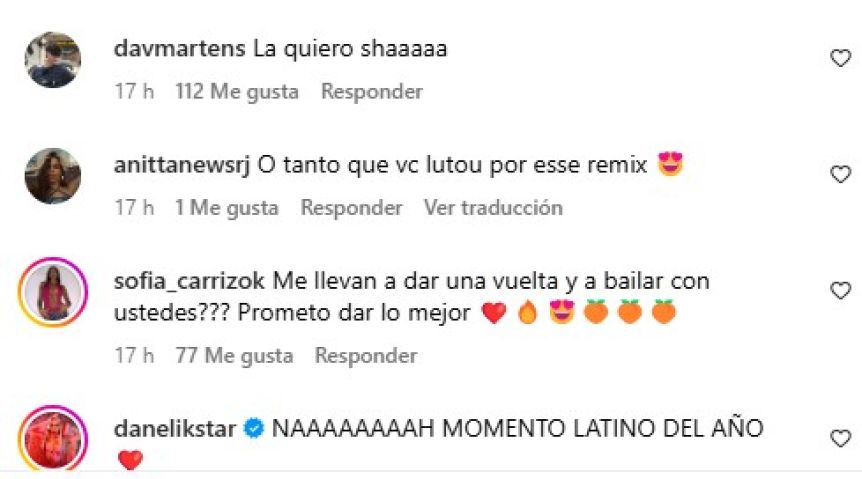Show the 1 Me gusta likes list
The image size is (862, 479).
click(x=227, y=208)
